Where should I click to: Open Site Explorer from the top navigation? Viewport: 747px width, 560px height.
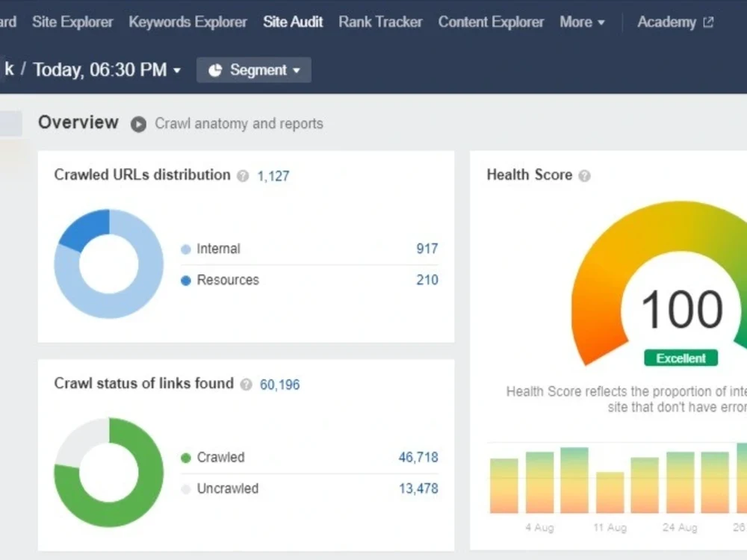coord(72,22)
